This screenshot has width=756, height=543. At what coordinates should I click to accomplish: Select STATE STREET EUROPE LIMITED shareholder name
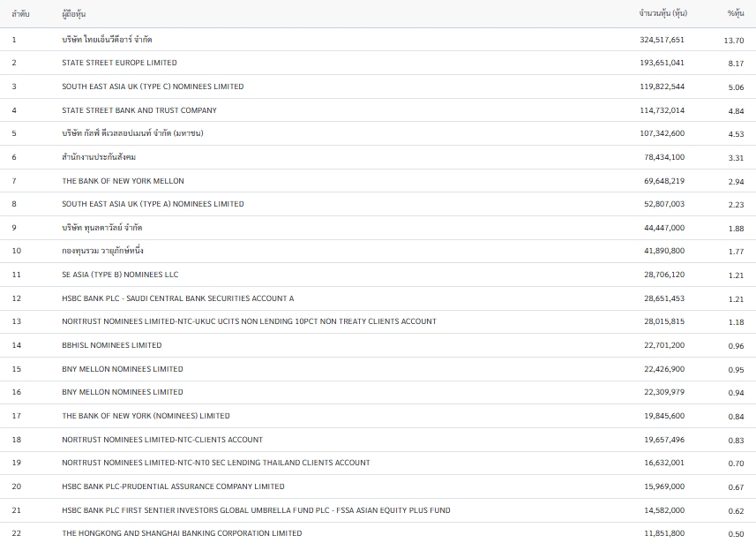[119, 63]
